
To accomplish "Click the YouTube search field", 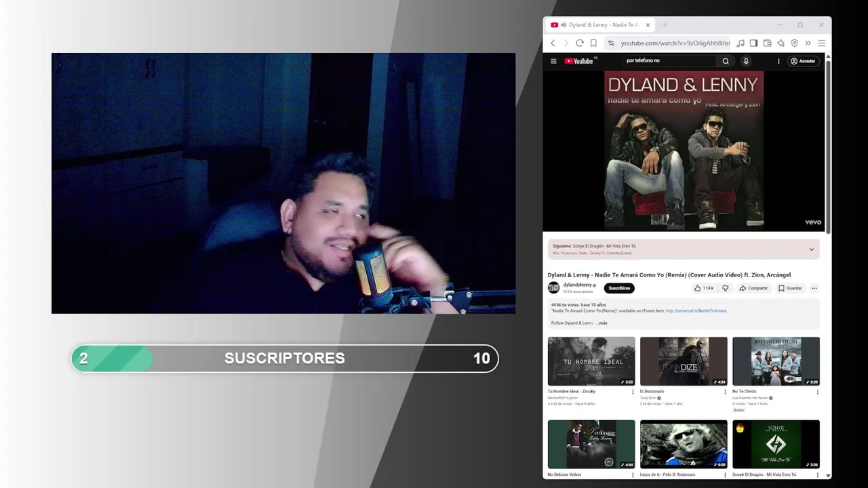I will click(669, 61).
